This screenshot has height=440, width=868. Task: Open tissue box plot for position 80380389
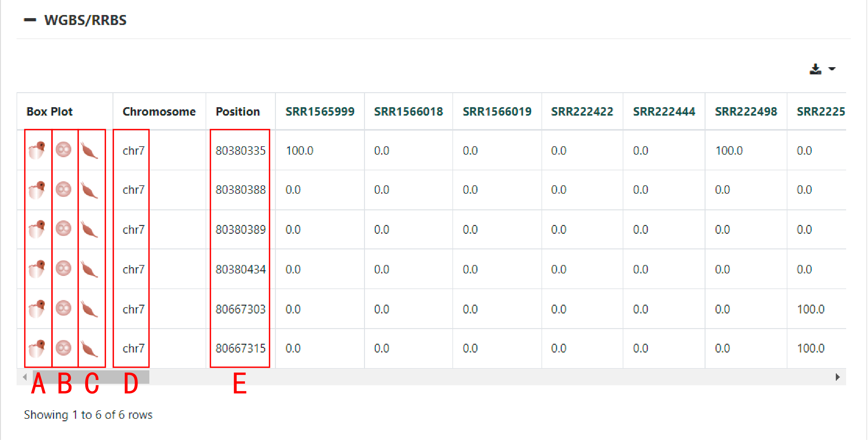(37, 229)
